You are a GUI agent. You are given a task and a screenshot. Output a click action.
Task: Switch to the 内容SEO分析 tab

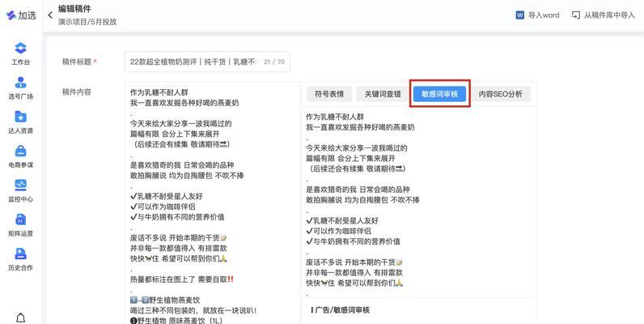[x=500, y=94]
